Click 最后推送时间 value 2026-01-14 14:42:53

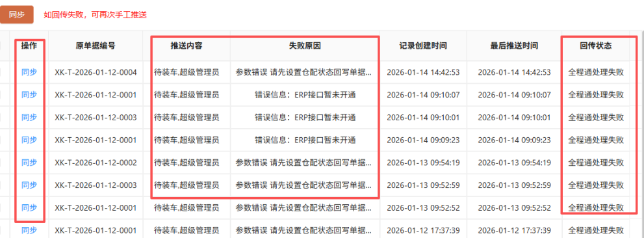[514, 73]
